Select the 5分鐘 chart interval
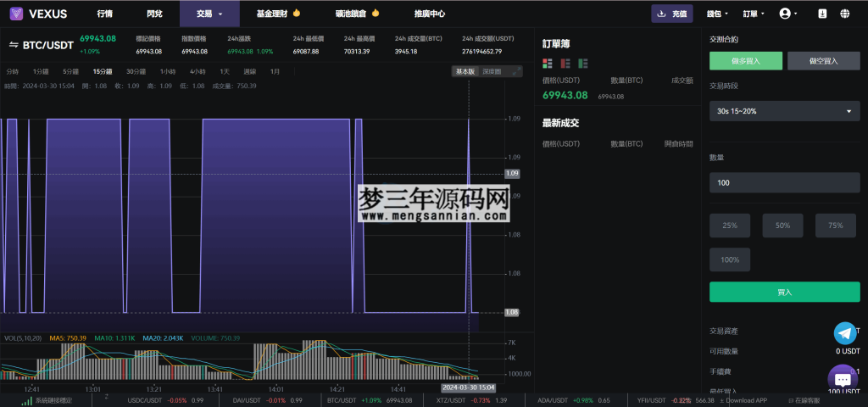 point(71,71)
